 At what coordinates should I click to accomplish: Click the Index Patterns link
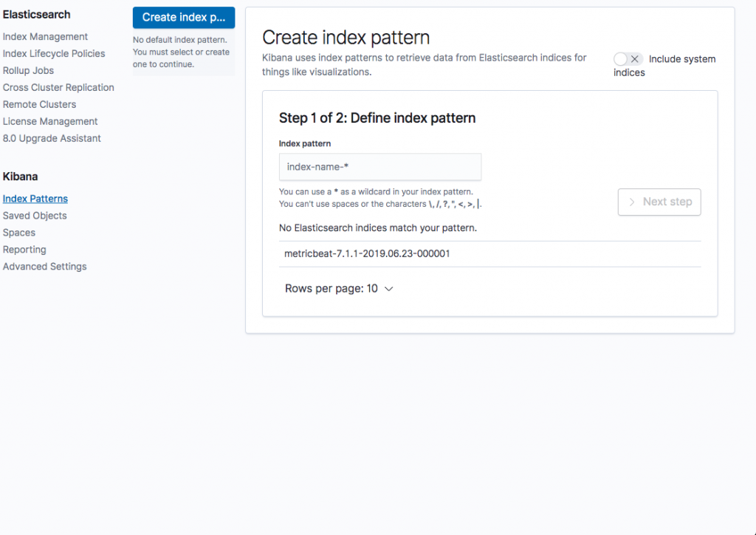pyautogui.click(x=35, y=199)
